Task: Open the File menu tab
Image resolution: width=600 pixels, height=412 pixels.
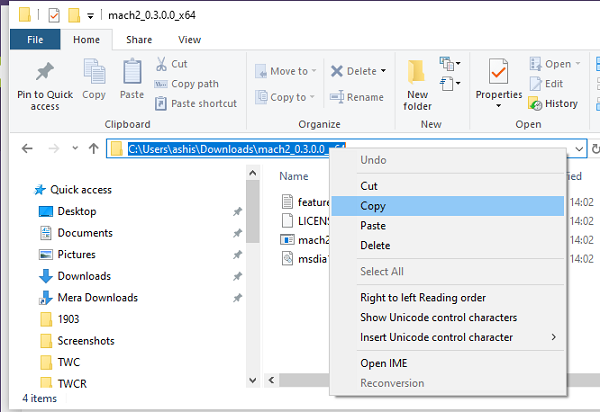Action: pyautogui.click(x=35, y=40)
